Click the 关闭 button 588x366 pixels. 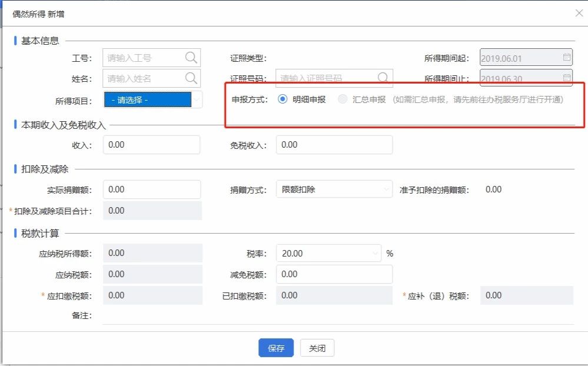pos(317,348)
